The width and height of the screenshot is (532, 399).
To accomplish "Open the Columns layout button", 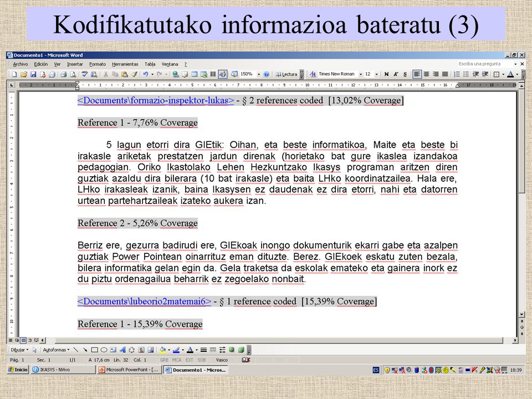I will tap(213, 74).
